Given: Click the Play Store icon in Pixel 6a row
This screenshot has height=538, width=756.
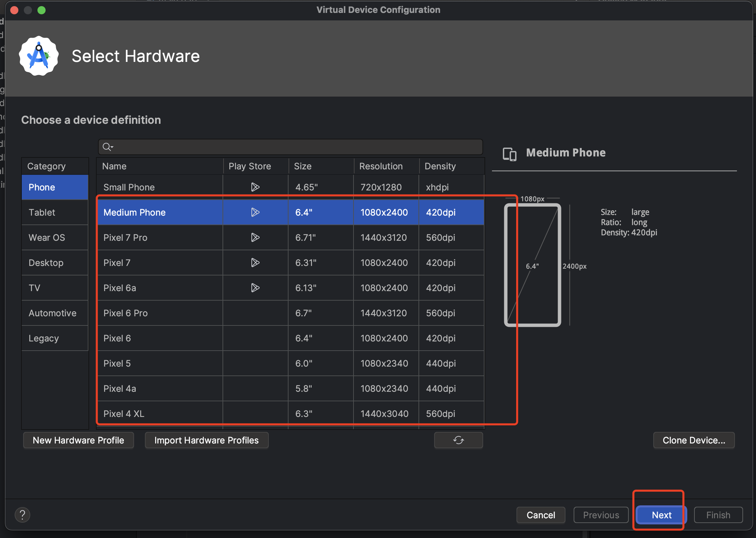Looking at the screenshot, I should point(255,288).
